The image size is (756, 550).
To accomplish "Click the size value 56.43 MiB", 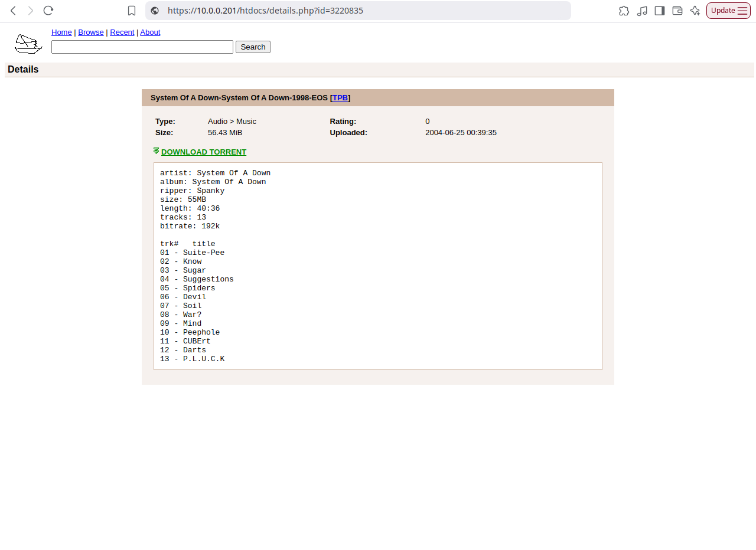I will pyautogui.click(x=225, y=132).
